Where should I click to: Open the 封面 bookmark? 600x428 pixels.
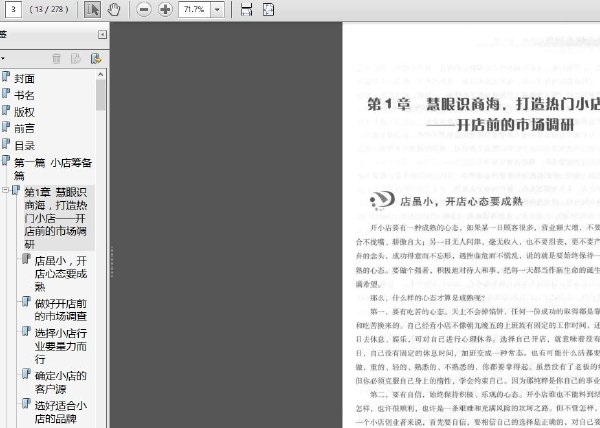(x=24, y=78)
